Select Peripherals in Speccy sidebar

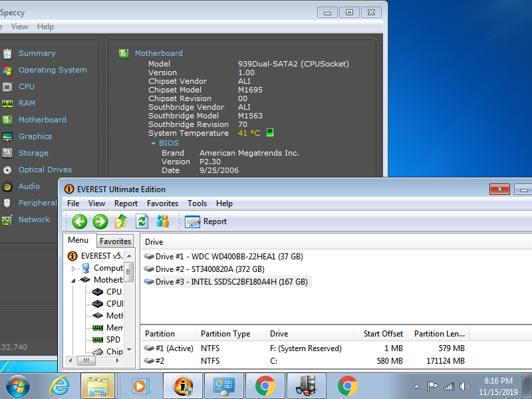[x=38, y=203]
